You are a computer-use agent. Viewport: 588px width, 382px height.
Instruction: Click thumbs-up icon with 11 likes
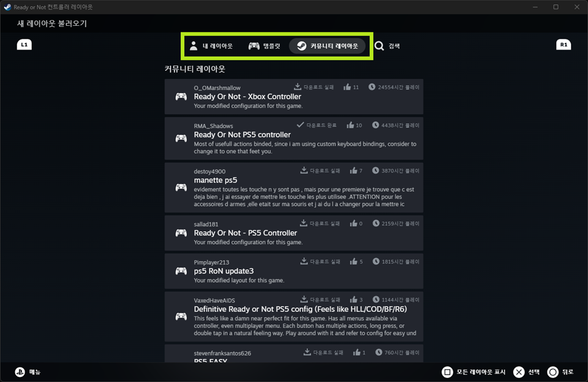pos(347,87)
